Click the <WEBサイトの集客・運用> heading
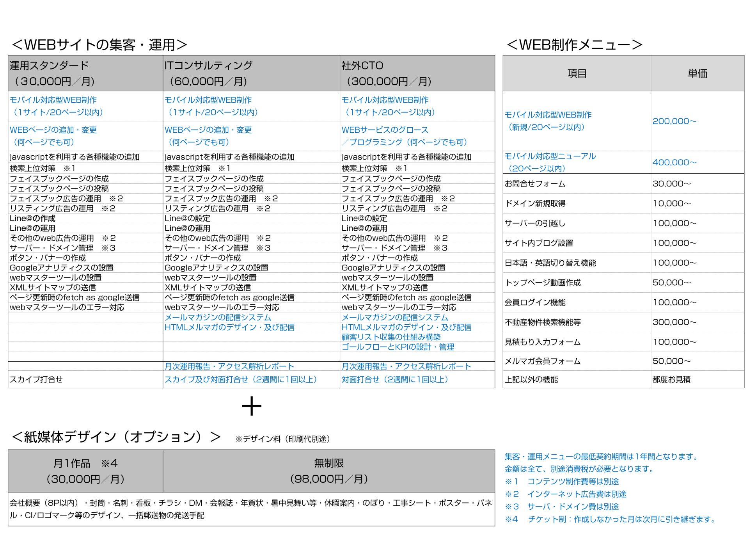 point(100,45)
